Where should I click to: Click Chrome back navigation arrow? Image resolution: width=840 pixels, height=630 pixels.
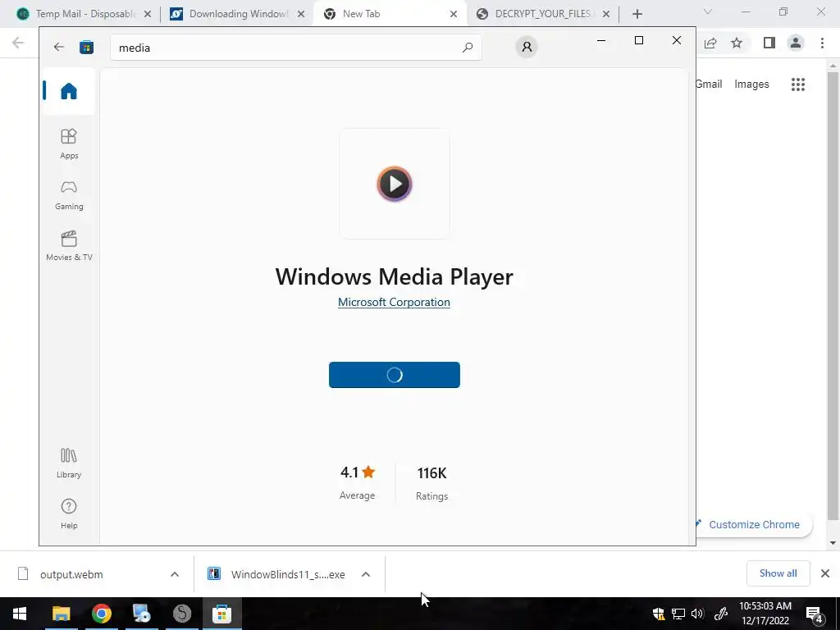pyautogui.click(x=18, y=43)
